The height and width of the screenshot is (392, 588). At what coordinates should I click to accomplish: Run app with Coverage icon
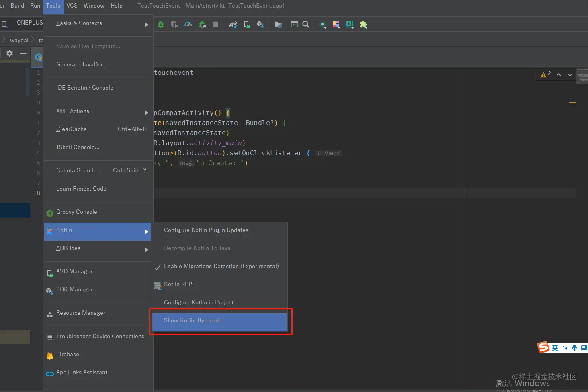[174, 25]
